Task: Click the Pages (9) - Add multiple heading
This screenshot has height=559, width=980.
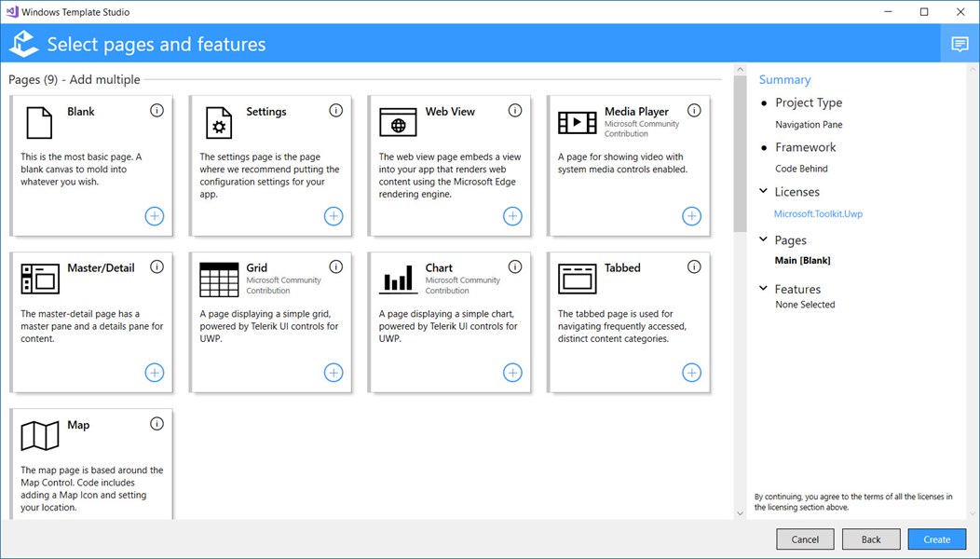Action: click(x=75, y=79)
